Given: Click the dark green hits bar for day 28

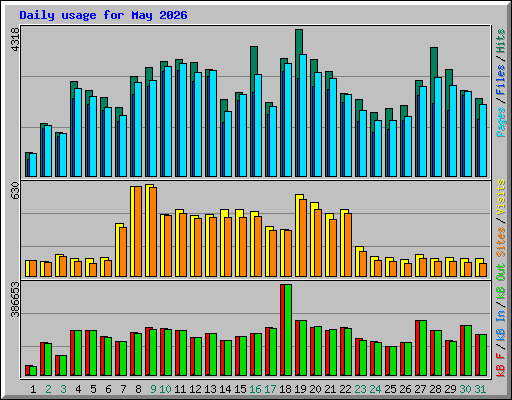Looking at the screenshot, I should (434, 62).
